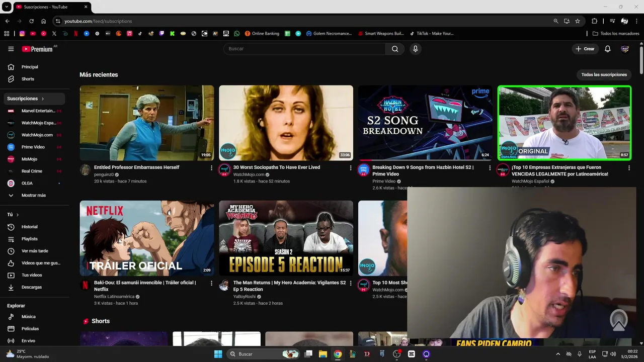Open options for Hazbin Hotel S2 video
Image resolution: width=644 pixels, height=362 pixels.
click(490, 168)
